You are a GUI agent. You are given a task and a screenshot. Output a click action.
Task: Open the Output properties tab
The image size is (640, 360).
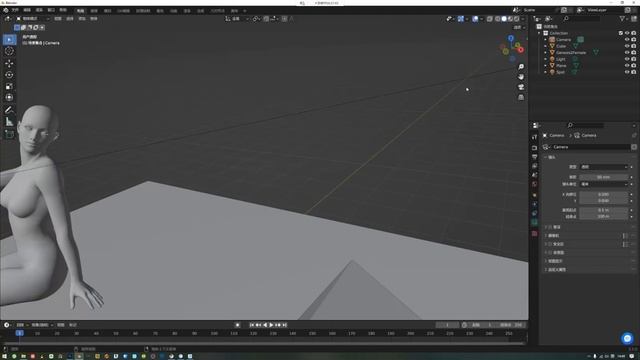coord(535,157)
